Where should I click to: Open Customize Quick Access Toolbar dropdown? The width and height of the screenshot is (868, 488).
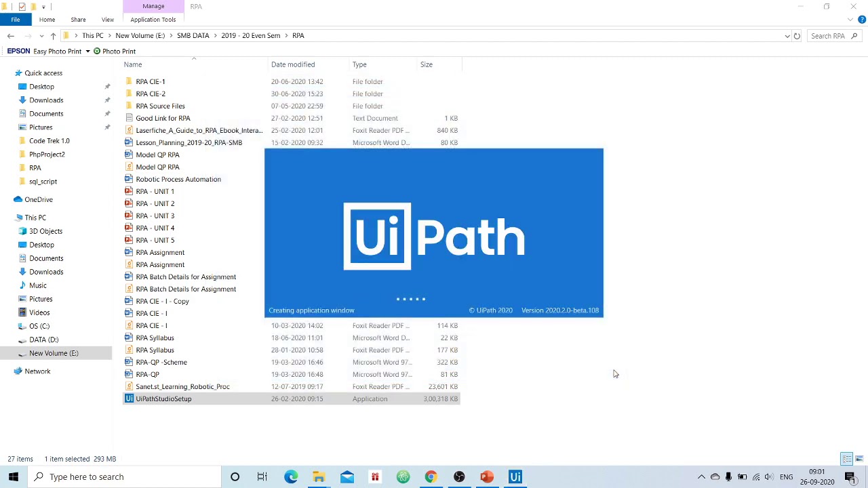click(x=43, y=7)
